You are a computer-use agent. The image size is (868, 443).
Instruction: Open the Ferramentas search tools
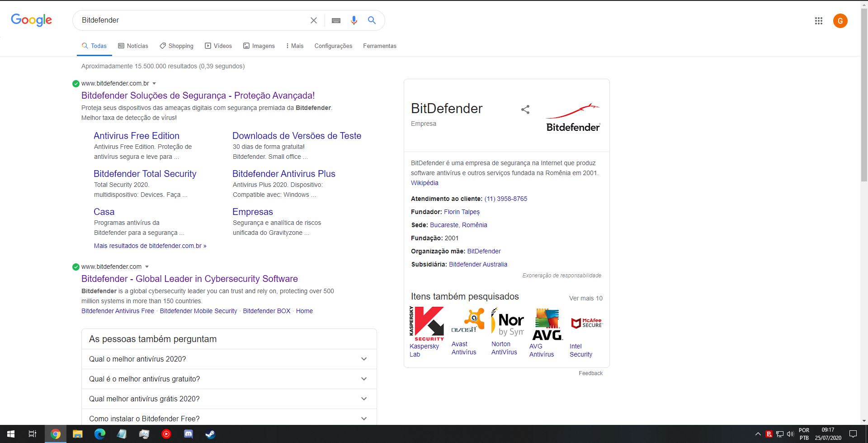pos(380,46)
